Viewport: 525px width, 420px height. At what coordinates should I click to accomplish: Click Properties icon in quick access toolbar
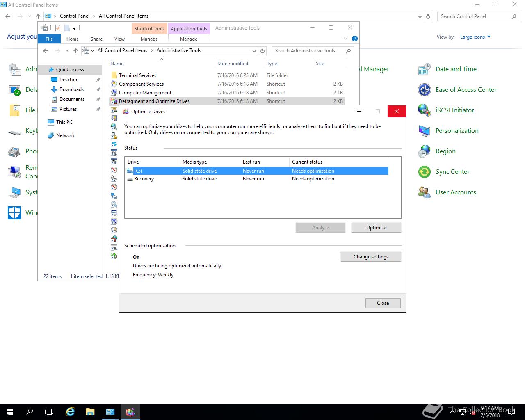(58, 28)
